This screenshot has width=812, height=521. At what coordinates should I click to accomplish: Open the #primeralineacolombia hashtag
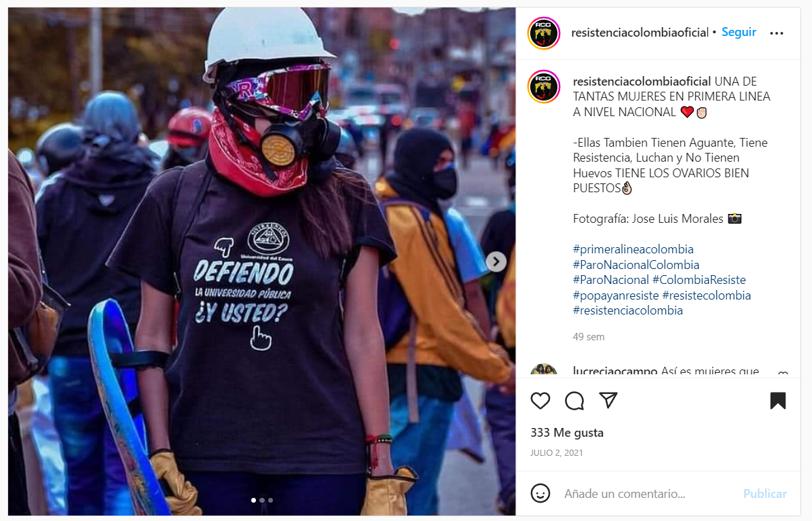tap(633, 249)
